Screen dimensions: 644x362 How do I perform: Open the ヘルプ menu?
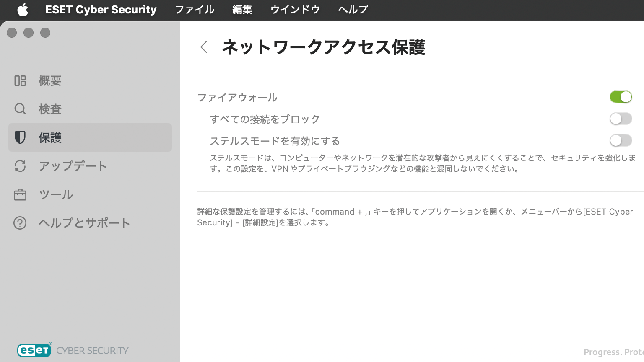pyautogui.click(x=353, y=10)
